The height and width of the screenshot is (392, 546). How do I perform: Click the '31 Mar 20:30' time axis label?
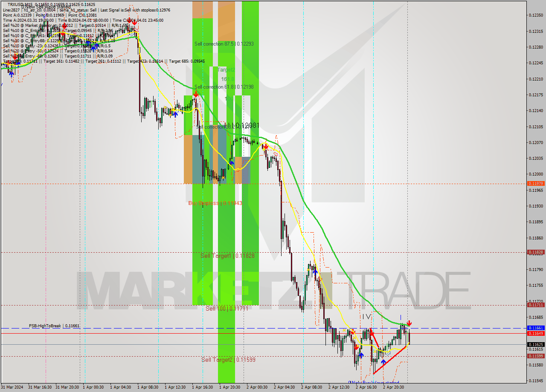click(67, 387)
